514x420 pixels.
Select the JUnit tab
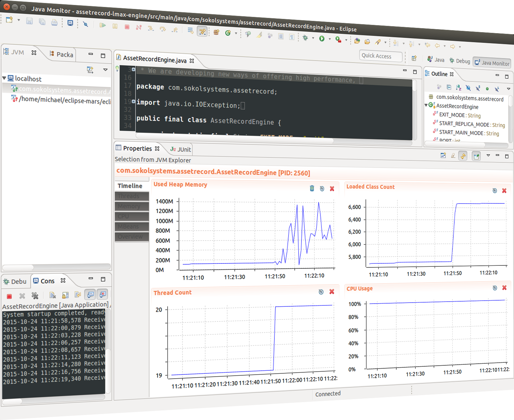181,149
